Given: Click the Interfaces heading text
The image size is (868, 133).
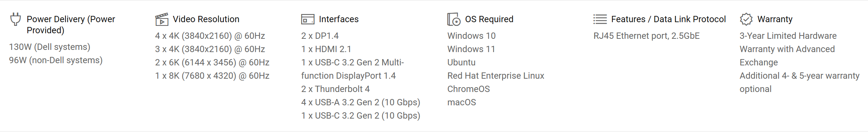Looking at the screenshot, I should click(339, 19).
